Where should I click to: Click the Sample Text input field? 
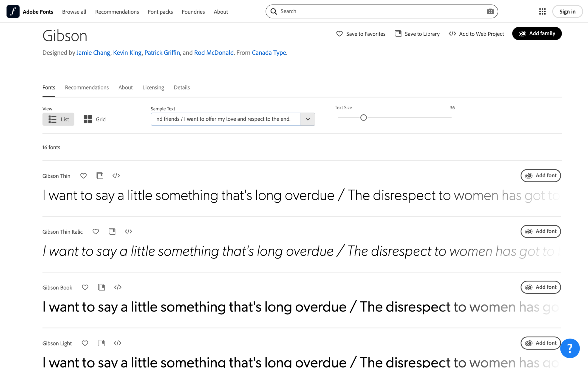(x=226, y=119)
